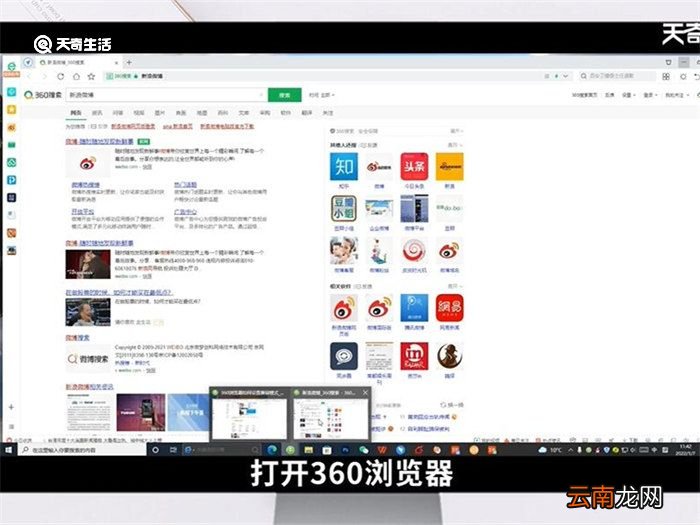Click the Windows taskbar search box
Viewport: 700px width, 525px height.
pyautogui.click(x=83, y=450)
